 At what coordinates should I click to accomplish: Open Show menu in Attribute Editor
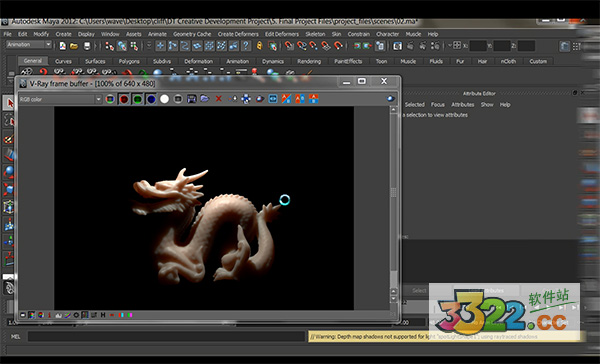coord(487,104)
